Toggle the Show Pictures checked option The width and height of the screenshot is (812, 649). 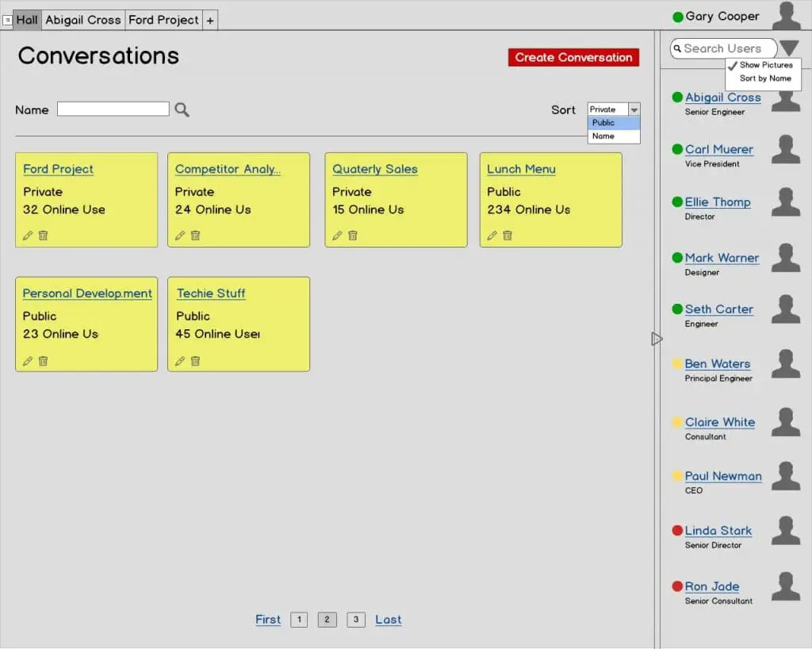[x=760, y=65]
